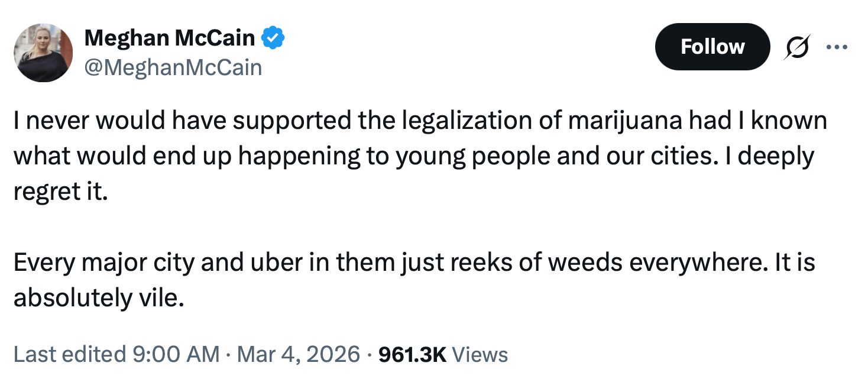
Task: View edit history via "Last edited"
Action: coord(69,354)
